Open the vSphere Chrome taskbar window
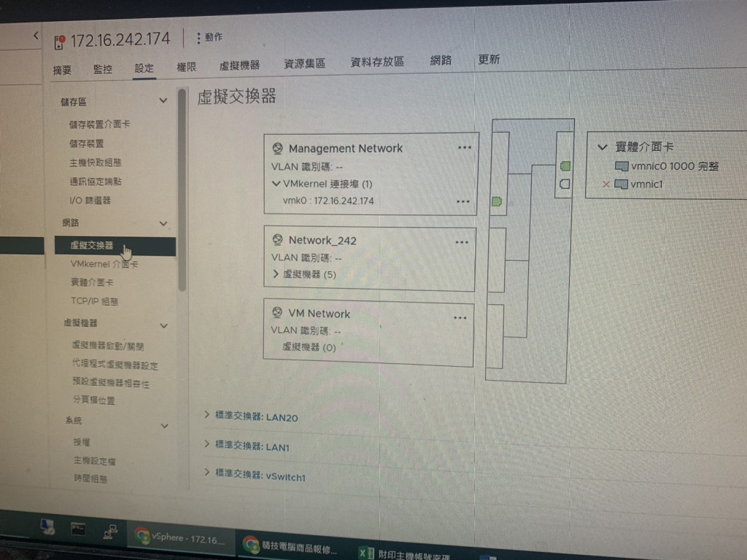The height and width of the screenshot is (560, 747). tap(181, 538)
